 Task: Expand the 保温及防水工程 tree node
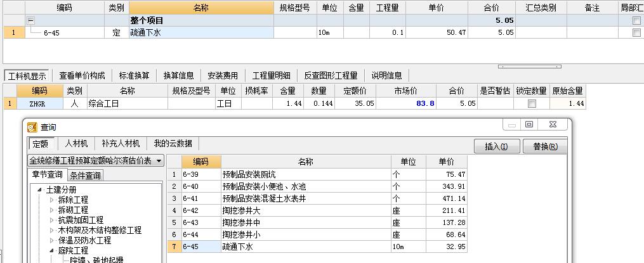click(52, 240)
